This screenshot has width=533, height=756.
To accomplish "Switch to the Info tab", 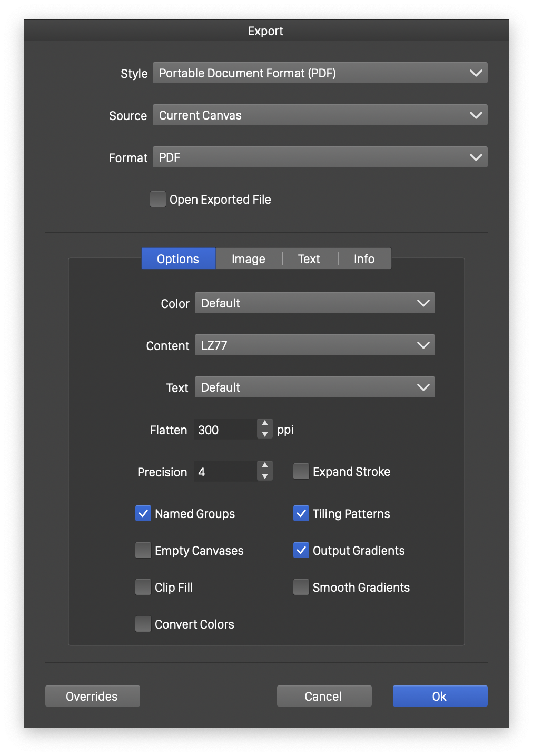I will coord(364,259).
